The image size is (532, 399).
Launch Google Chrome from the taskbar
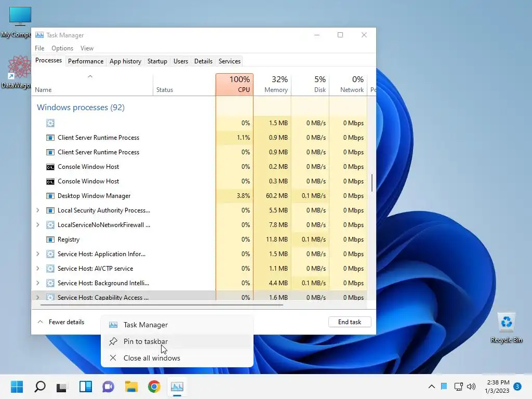tap(154, 387)
